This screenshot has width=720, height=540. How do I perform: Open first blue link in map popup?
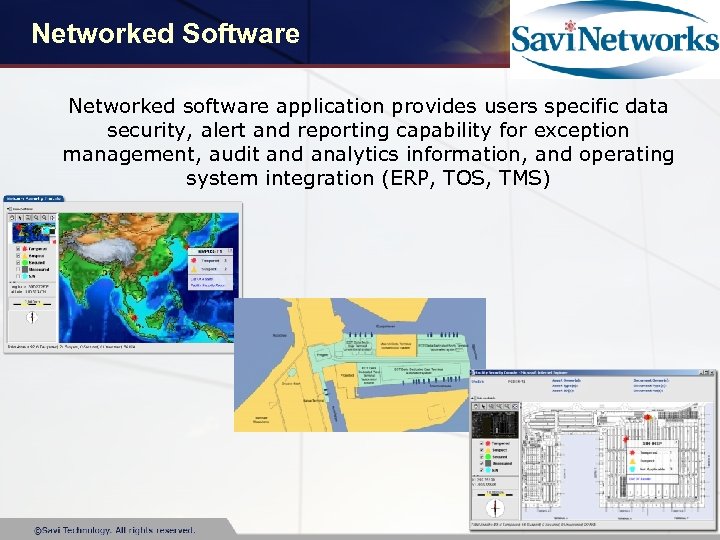(x=202, y=279)
